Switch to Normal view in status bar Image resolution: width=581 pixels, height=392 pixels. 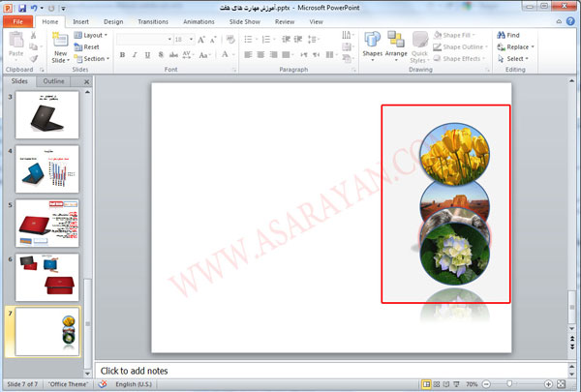[426, 384]
